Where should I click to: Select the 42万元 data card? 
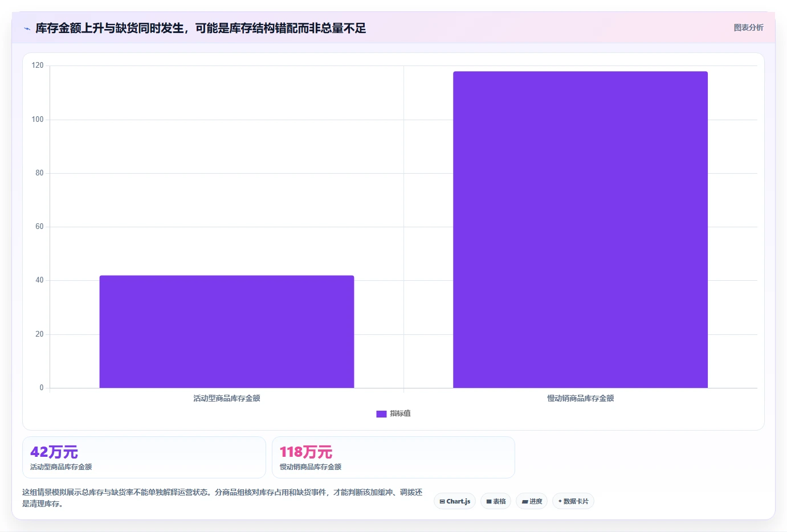coord(144,457)
